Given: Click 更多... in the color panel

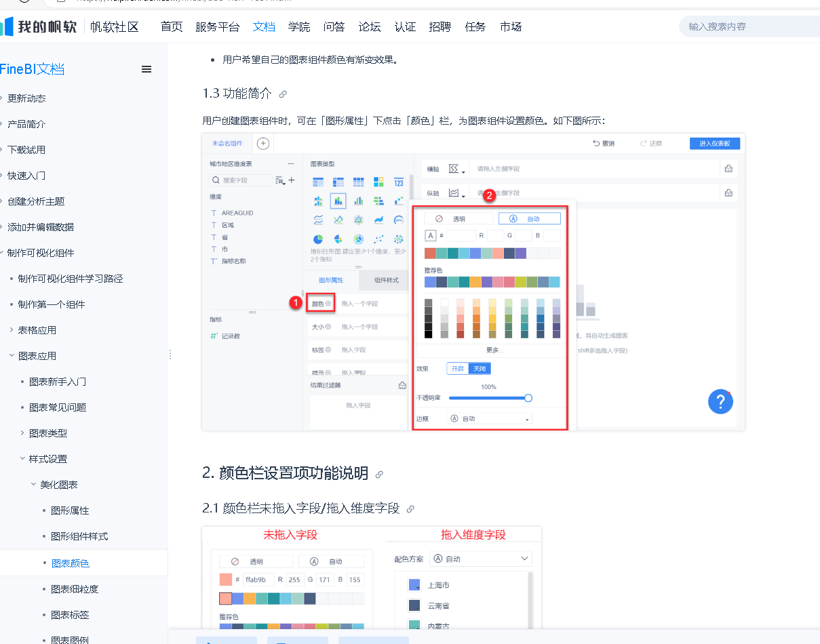Looking at the screenshot, I should click(x=495, y=350).
